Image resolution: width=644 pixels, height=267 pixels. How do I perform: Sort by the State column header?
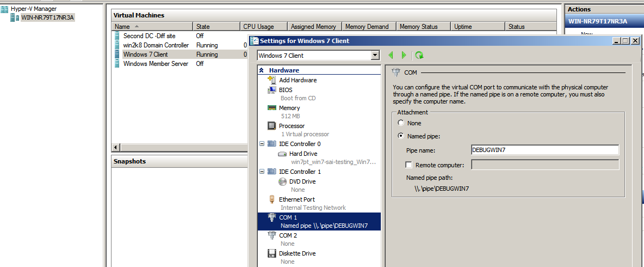(216, 26)
